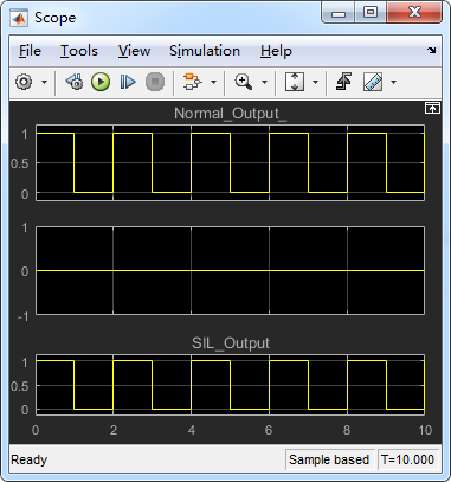The image size is (451, 482).
Task: Click the SIL_Output plot title
Action: tap(230, 343)
